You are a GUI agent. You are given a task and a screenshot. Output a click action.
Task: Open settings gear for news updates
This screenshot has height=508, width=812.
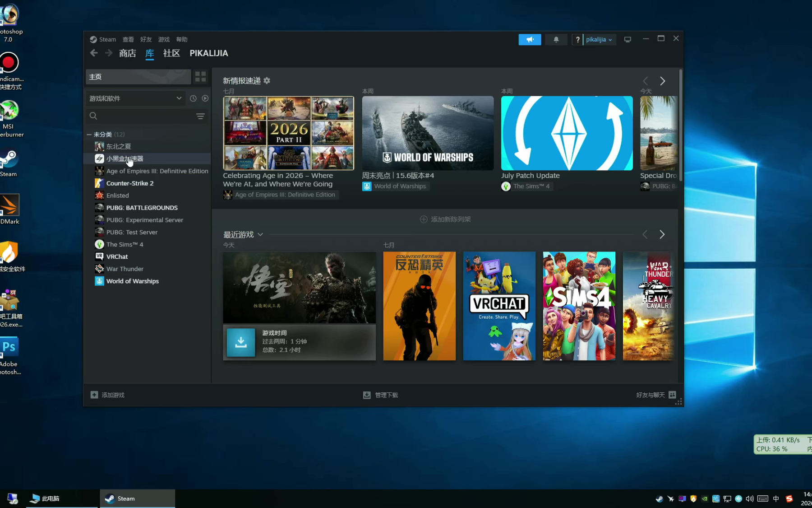pos(267,81)
